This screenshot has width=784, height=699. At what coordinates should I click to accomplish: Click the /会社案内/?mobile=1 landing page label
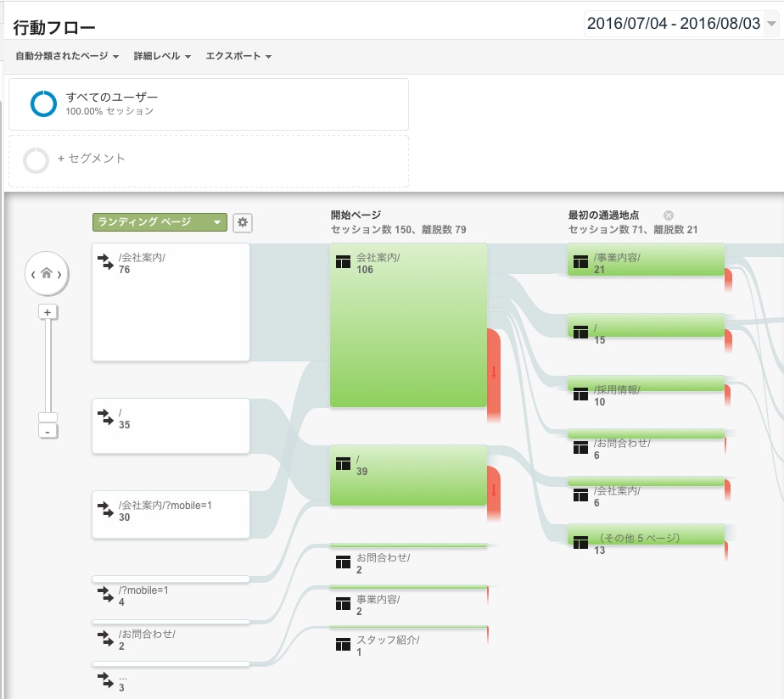(165, 506)
